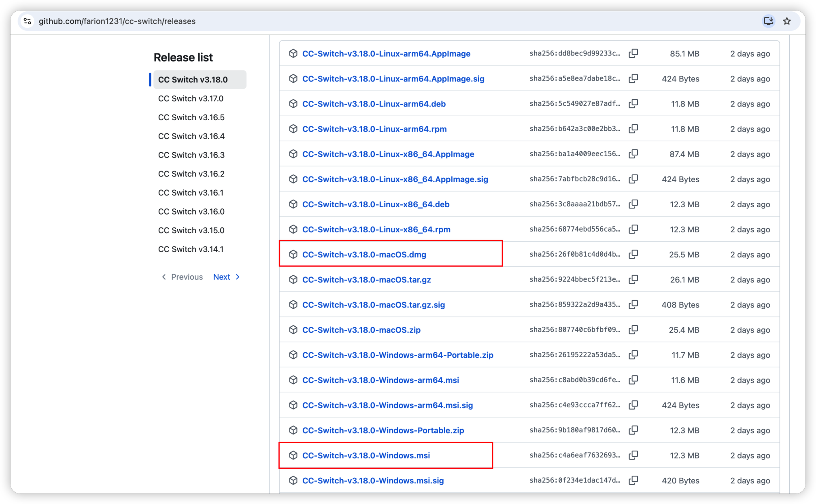
Task: Download CC-Switch-v3.18.0-Windows-Portable.zip
Action: pos(383,430)
